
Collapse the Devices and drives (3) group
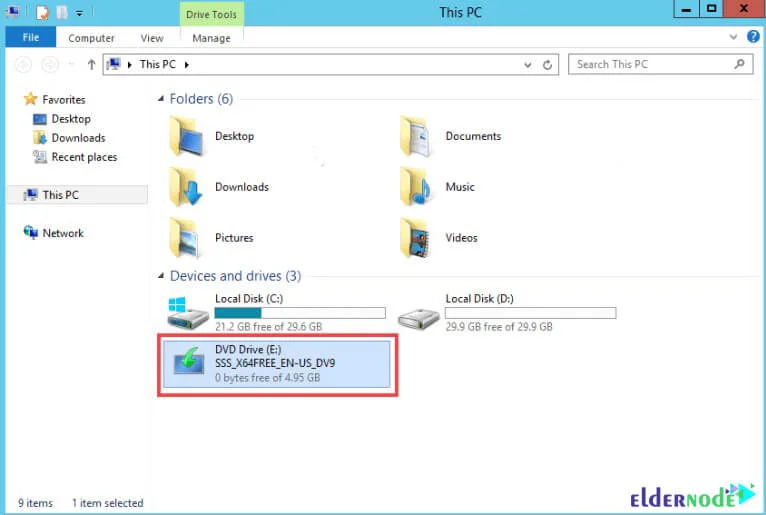point(162,276)
